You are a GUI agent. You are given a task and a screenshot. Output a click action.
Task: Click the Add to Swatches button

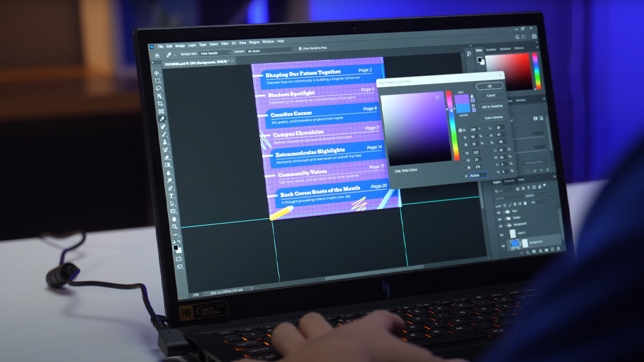coord(491,106)
